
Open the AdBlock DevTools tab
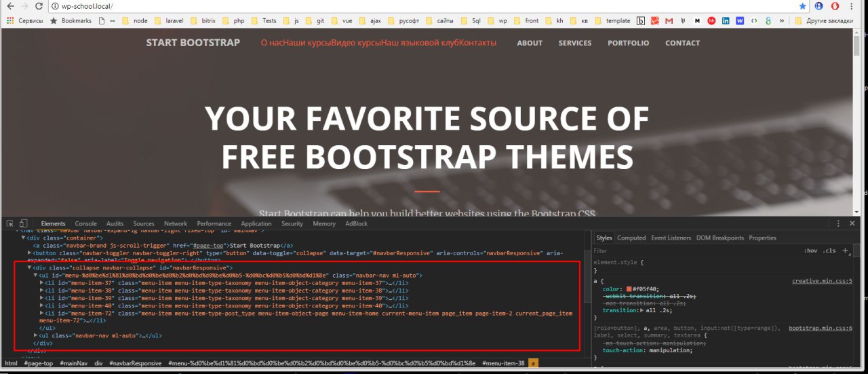[x=356, y=223]
